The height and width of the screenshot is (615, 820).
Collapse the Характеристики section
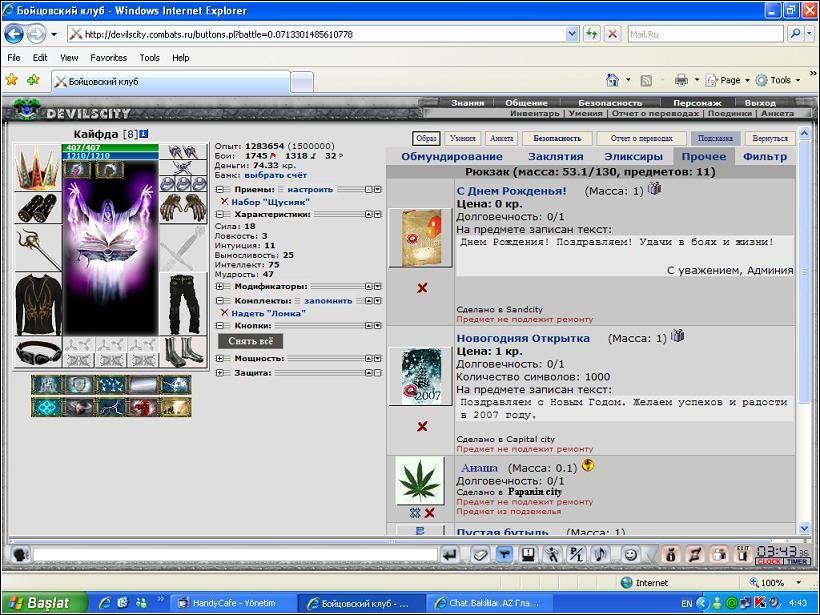220,214
